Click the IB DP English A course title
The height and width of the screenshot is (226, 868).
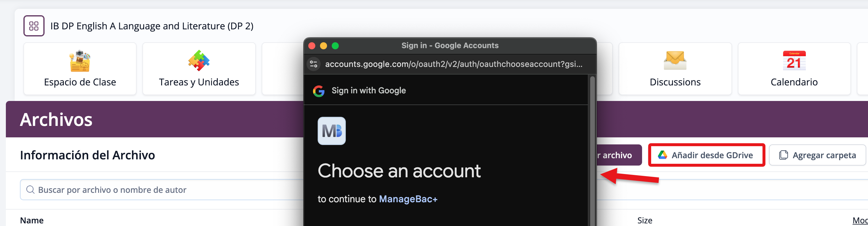152,26
